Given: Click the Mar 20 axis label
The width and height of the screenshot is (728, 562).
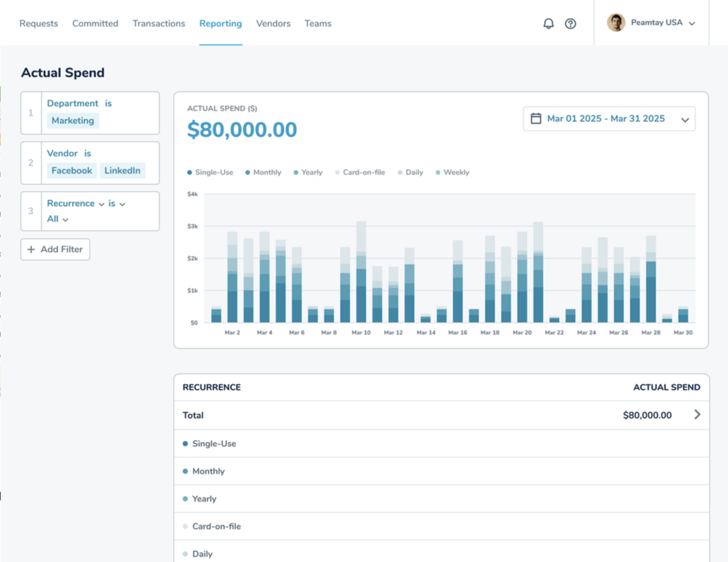Looking at the screenshot, I should pos(522,333).
